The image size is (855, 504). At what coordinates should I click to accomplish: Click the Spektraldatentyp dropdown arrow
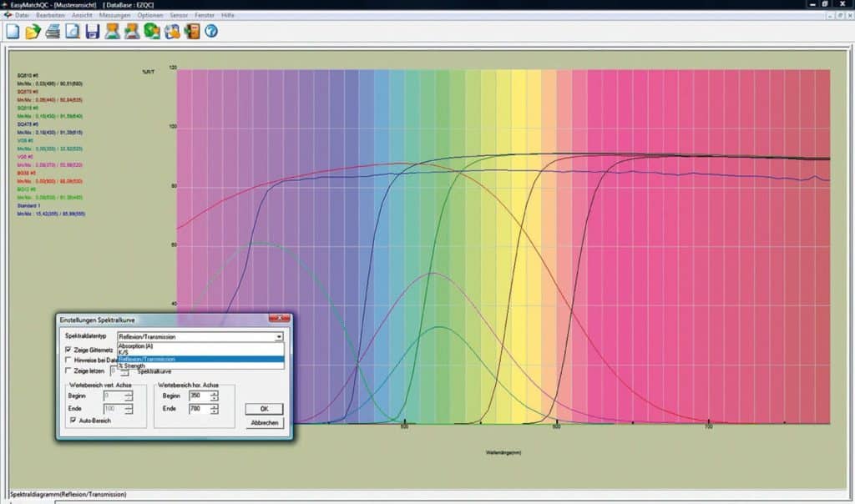pyautogui.click(x=279, y=337)
